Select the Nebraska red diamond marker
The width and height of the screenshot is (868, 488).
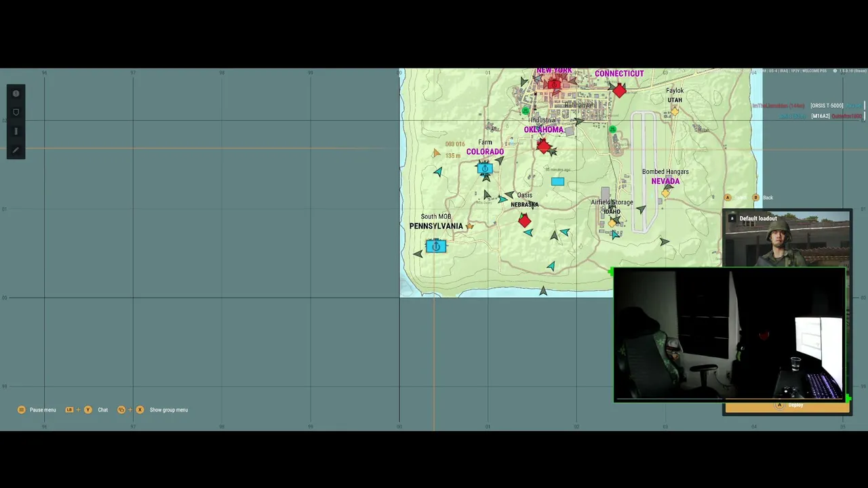pos(524,220)
